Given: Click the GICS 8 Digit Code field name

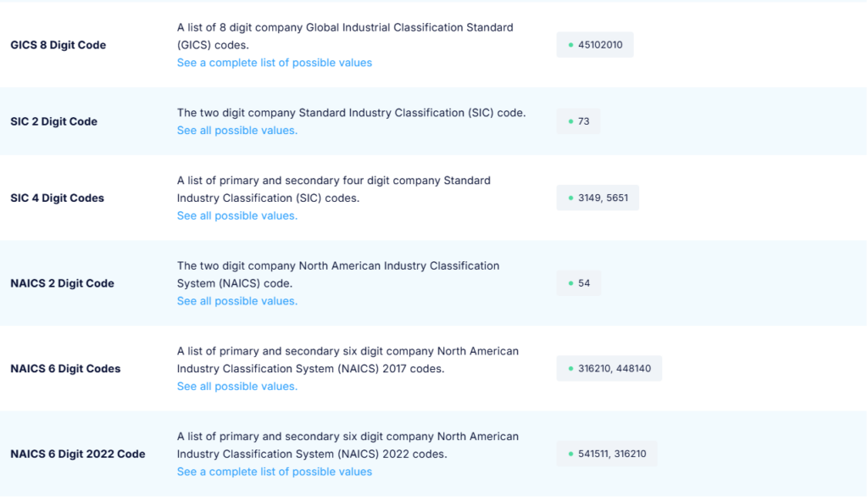Looking at the screenshot, I should pos(58,45).
